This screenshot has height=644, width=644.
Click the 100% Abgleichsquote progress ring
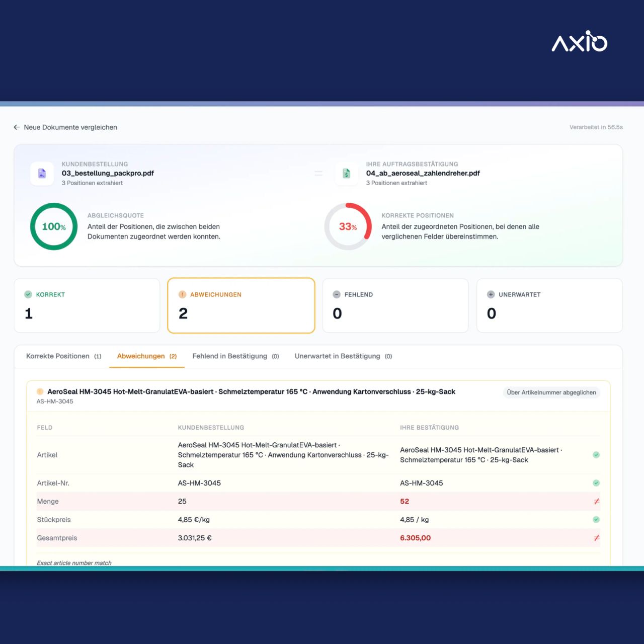(54, 226)
